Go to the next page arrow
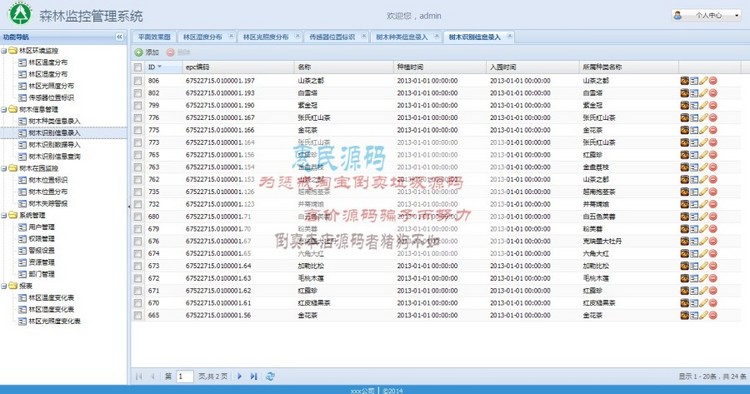Viewport: 750px width, 394px height. (240, 376)
